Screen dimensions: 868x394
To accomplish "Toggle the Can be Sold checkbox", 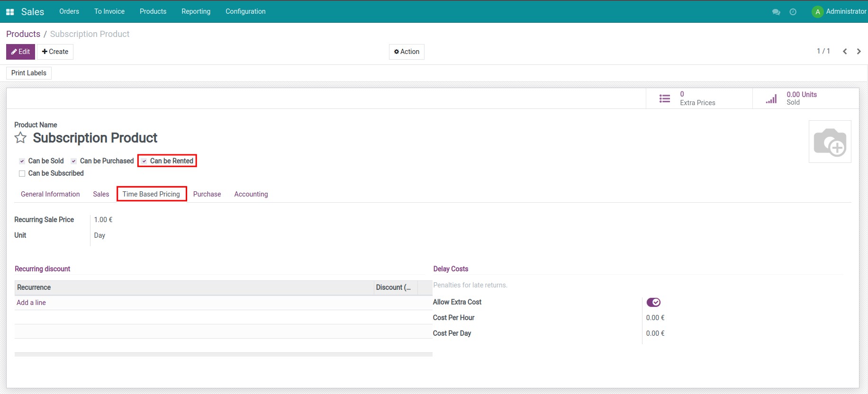I will (22, 161).
